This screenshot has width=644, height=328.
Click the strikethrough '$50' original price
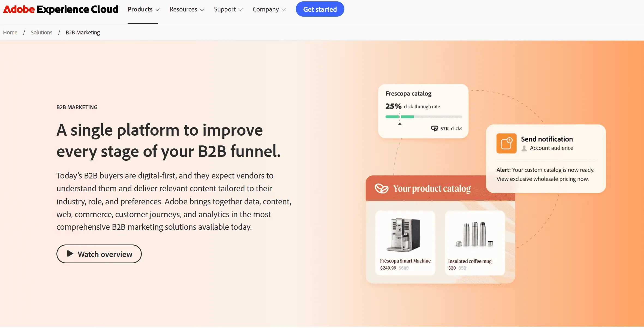(462, 268)
